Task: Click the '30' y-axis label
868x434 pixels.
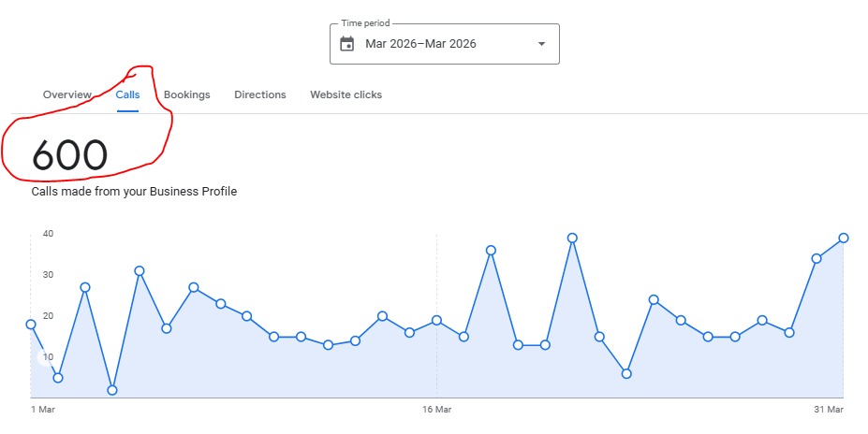Action: (x=48, y=275)
